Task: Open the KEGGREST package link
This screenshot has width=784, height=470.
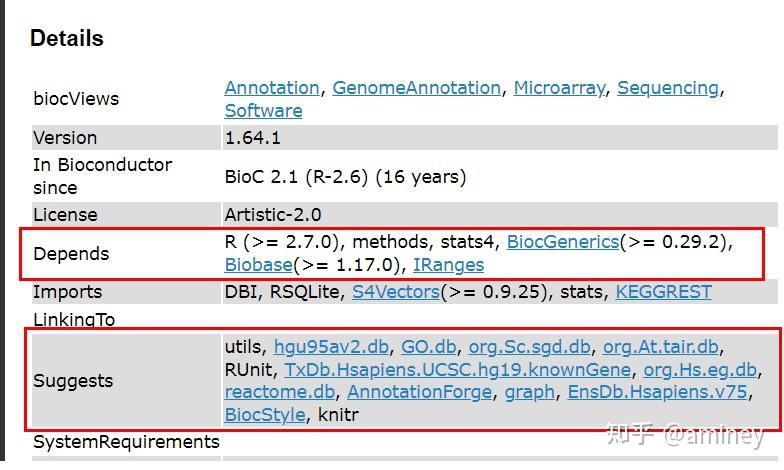Action: (x=663, y=292)
